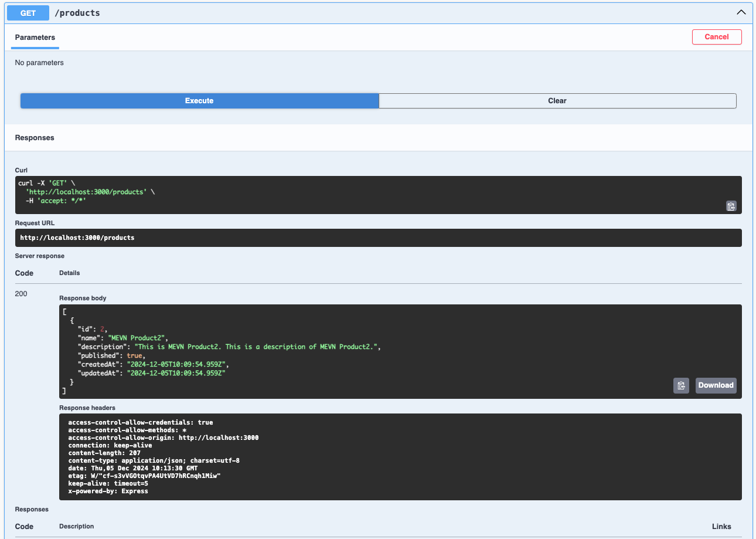Image resolution: width=756 pixels, height=539 pixels.
Task: Click the Details column header
Action: tap(69, 273)
